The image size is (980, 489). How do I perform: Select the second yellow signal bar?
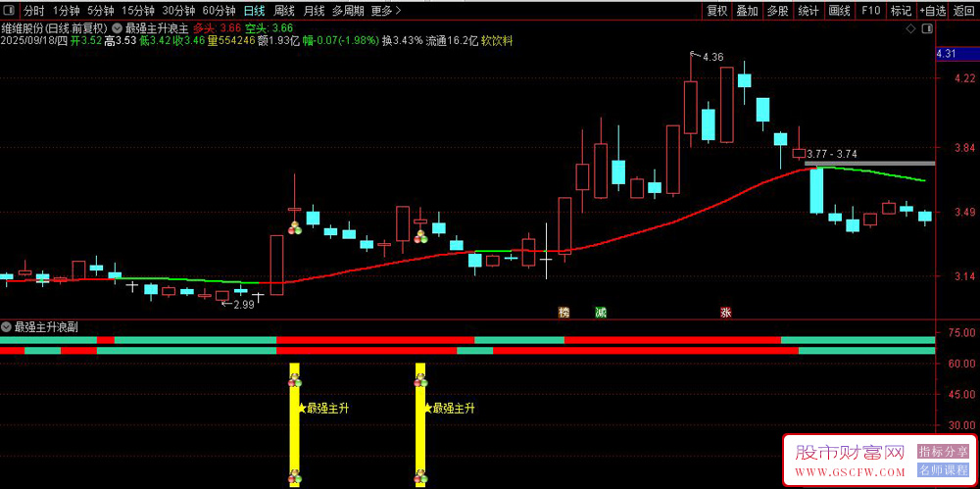click(x=420, y=425)
